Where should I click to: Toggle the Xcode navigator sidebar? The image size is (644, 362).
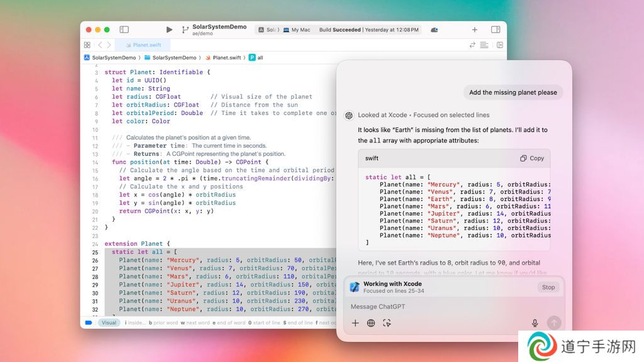(x=124, y=30)
